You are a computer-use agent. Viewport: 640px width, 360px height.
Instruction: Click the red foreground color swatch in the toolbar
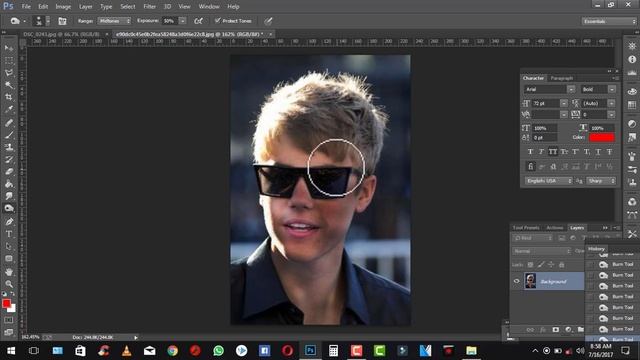click(6, 303)
